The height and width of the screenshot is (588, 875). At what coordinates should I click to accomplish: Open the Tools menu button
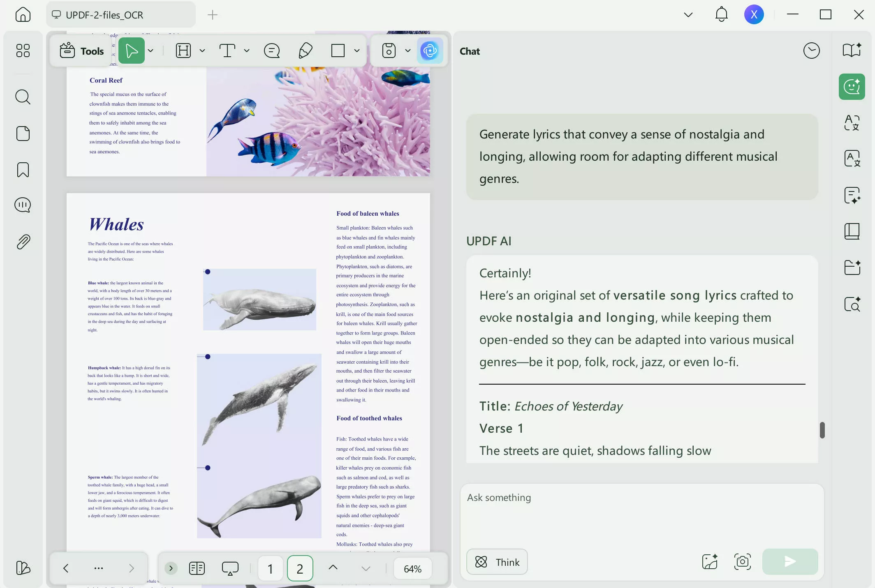tap(81, 51)
